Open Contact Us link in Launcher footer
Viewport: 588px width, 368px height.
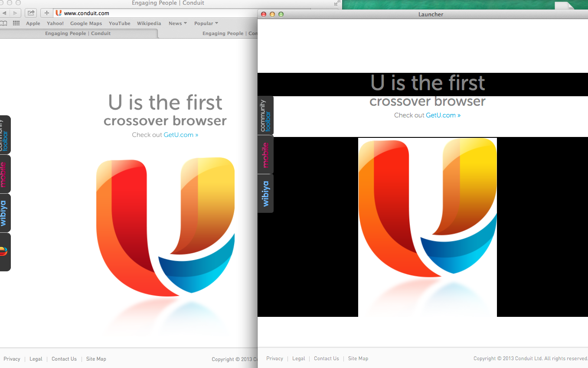[326, 358]
